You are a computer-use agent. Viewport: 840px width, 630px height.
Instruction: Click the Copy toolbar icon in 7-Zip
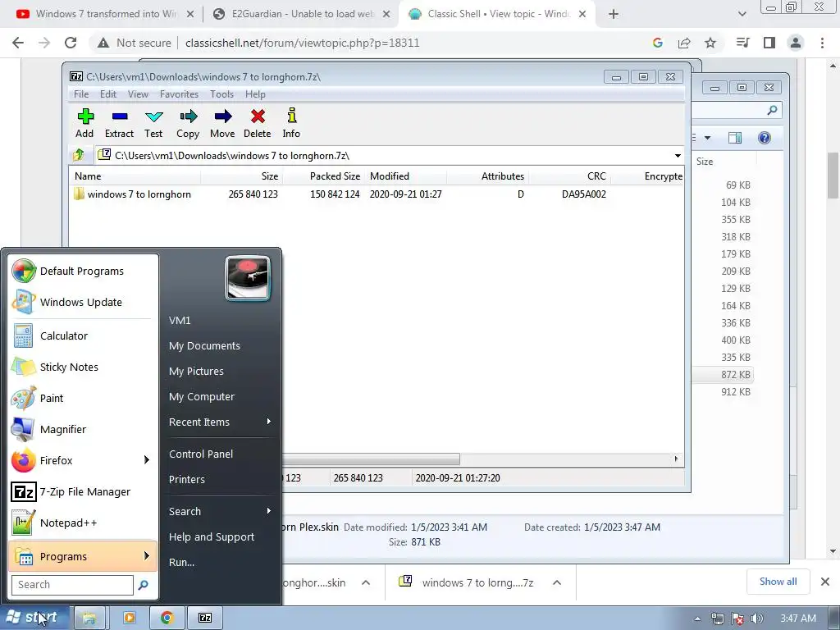point(188,124)
